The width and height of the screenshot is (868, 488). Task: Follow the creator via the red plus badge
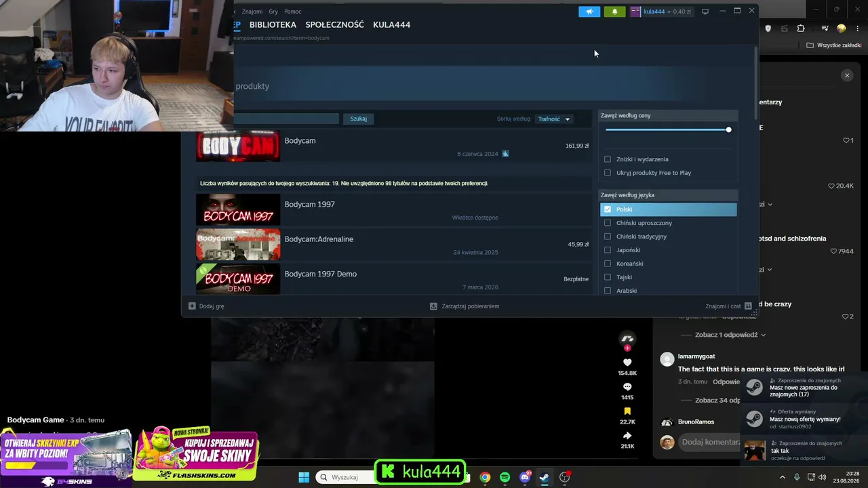pos(627,348)
